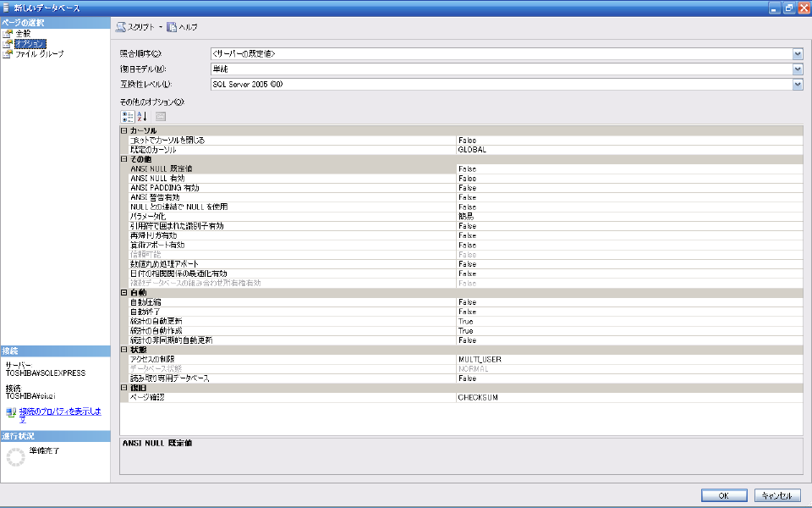812x508 pixels.
Task: Click the MULTI_USER value of アクセスの制限
Action: [x=480, y=359]
